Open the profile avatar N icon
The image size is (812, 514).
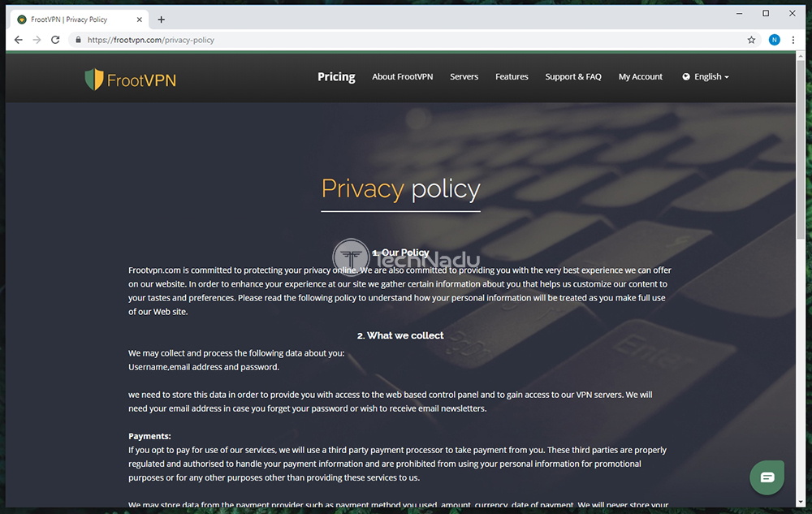774,40
